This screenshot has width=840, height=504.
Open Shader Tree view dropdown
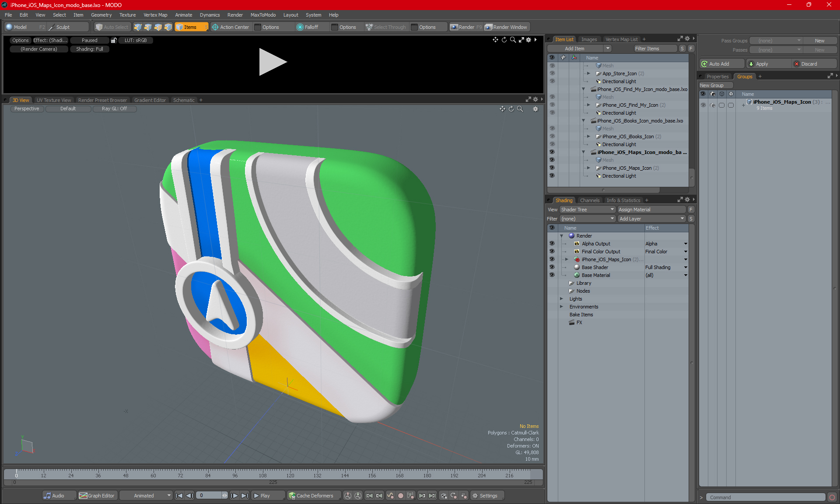tap(588, 210)
